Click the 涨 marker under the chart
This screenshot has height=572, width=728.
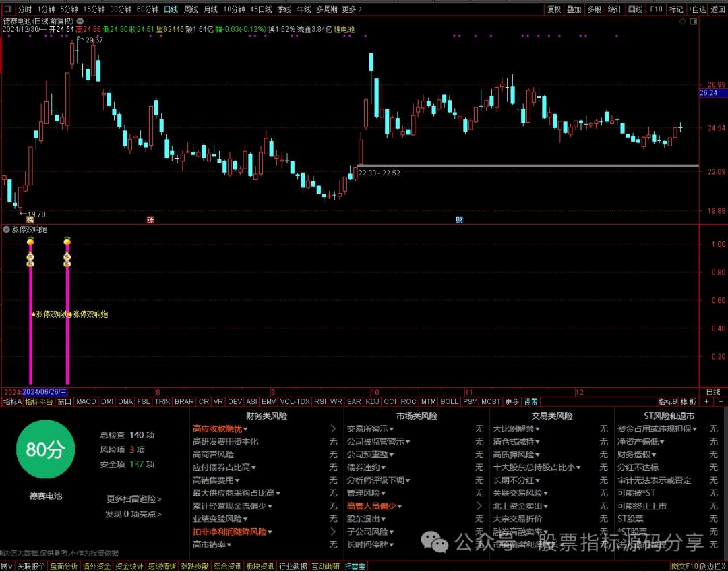(x=150, y=220)
